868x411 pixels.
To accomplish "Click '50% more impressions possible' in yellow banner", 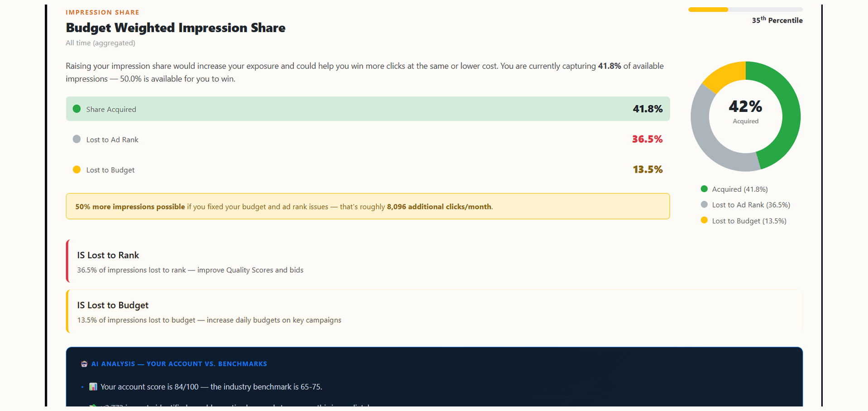I will click(130, 207).
